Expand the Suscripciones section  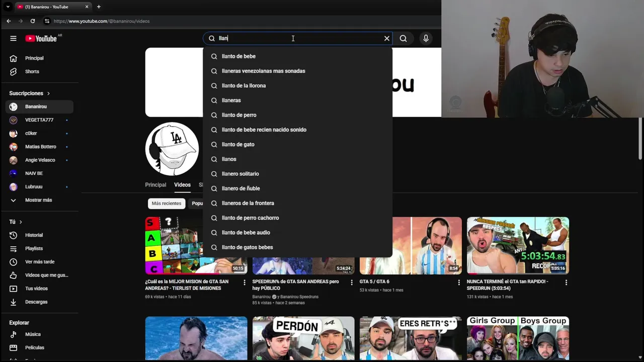coord(30,94)
